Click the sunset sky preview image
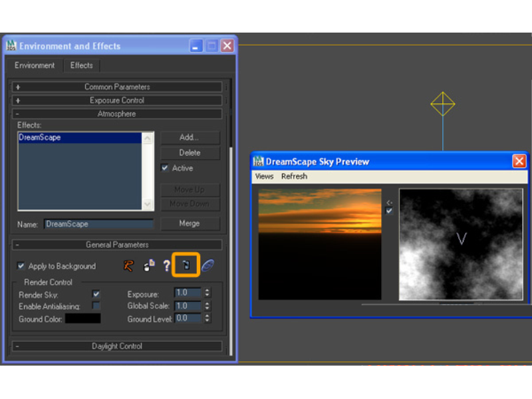 pos(320,244)
